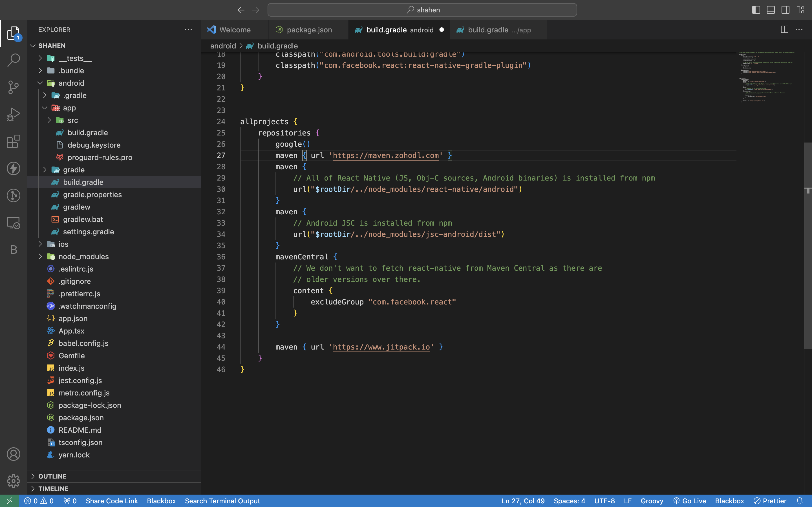Open the Source Control view
Image resolution: width=812 pixels, height=507 pixels.
coord(14,87)
